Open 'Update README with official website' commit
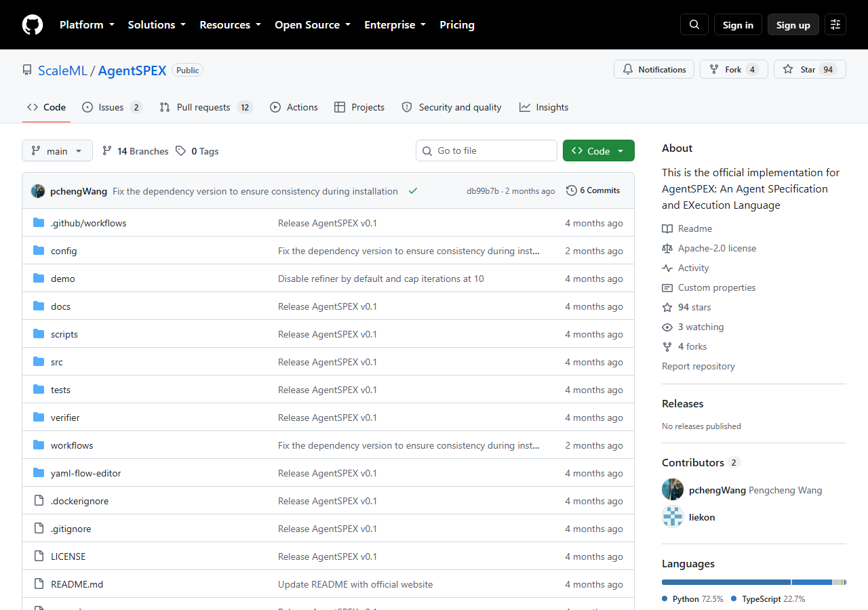This screenshot has width=868, height=610. click(x=355, y=584)
